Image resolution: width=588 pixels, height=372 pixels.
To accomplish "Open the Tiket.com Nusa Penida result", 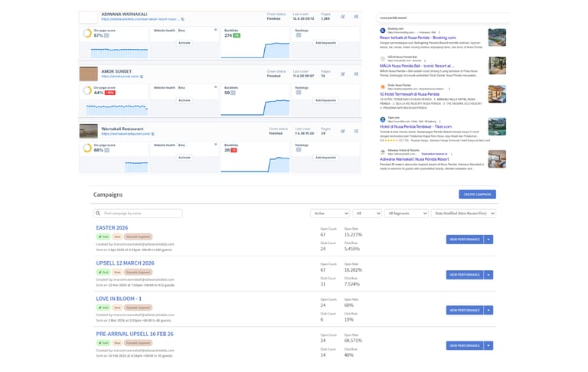I will [x=416, y=127].
